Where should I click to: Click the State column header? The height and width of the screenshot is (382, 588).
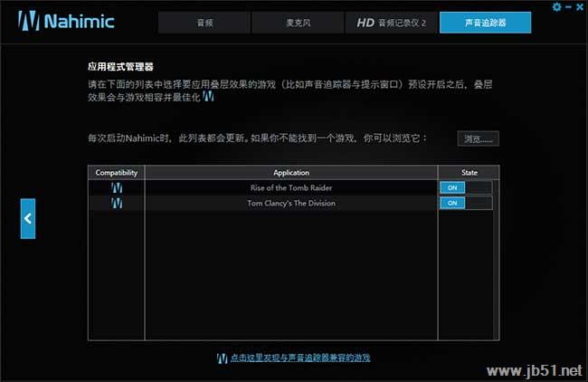(x=469, y=173)
